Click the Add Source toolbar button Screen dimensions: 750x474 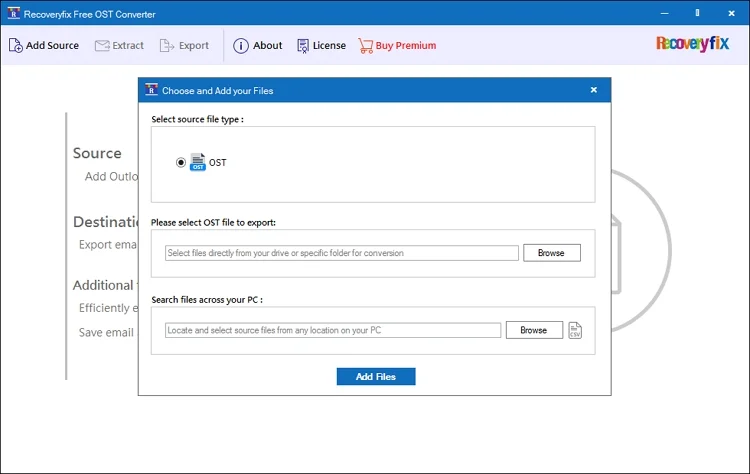(x=44, y=45)
